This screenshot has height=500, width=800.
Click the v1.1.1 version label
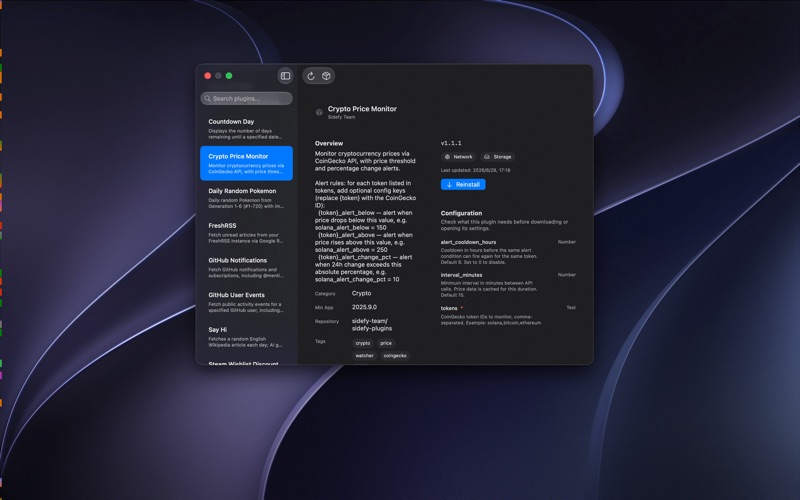tap(451, 143)
